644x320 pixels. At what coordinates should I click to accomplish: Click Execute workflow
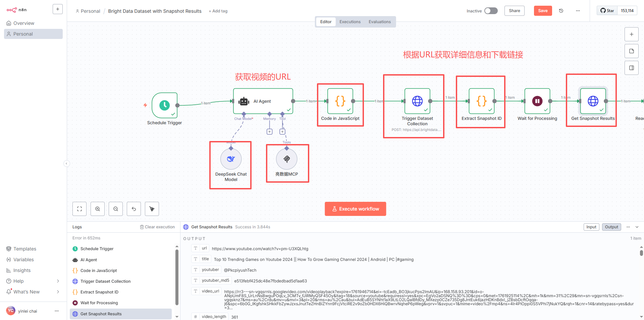coord(355,209)
